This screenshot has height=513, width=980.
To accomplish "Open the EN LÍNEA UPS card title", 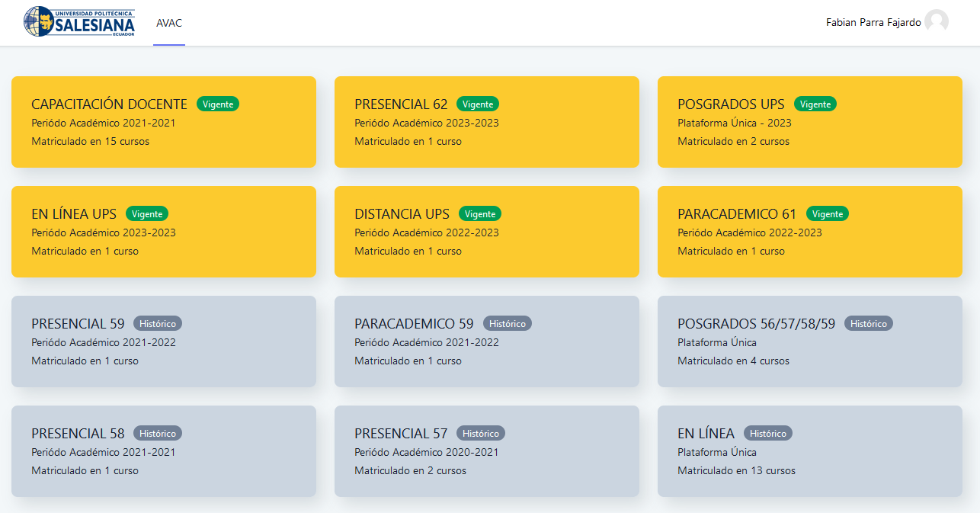I will (74, 214).
